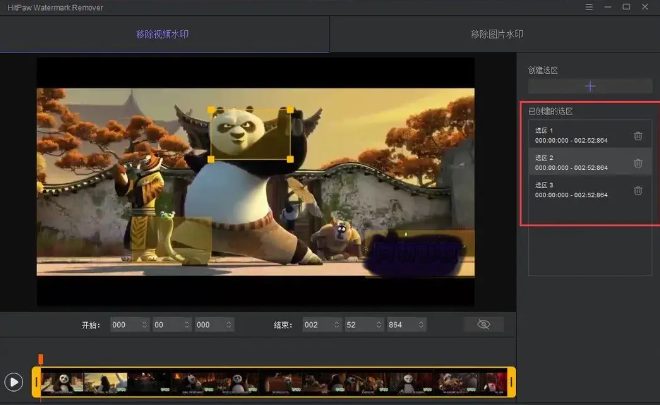Switch to the 移除图片水印 tab

(496, 34)
